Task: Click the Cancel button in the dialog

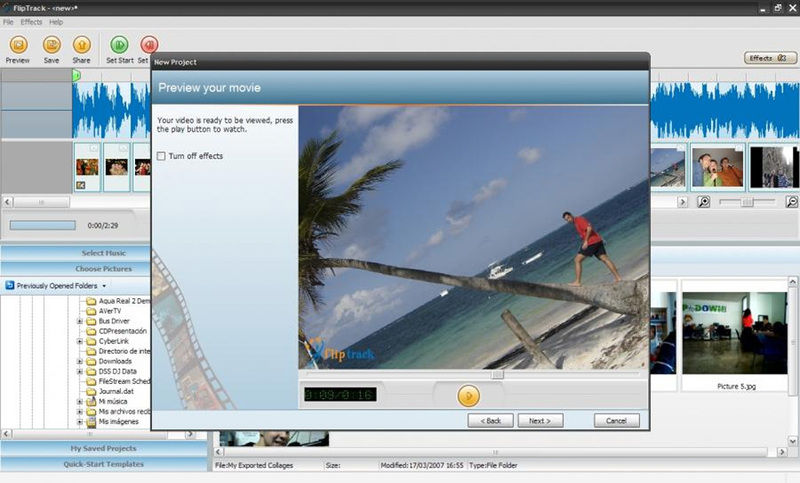Action: tap(616, 421)
